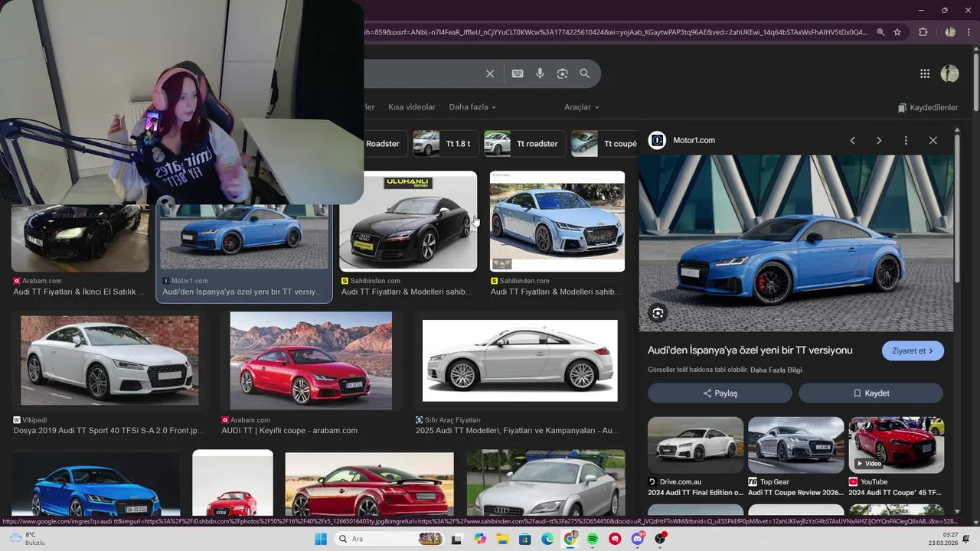Open Task View on the taskbar
Viewport: 980px width, 551px height.
(457, 539)
